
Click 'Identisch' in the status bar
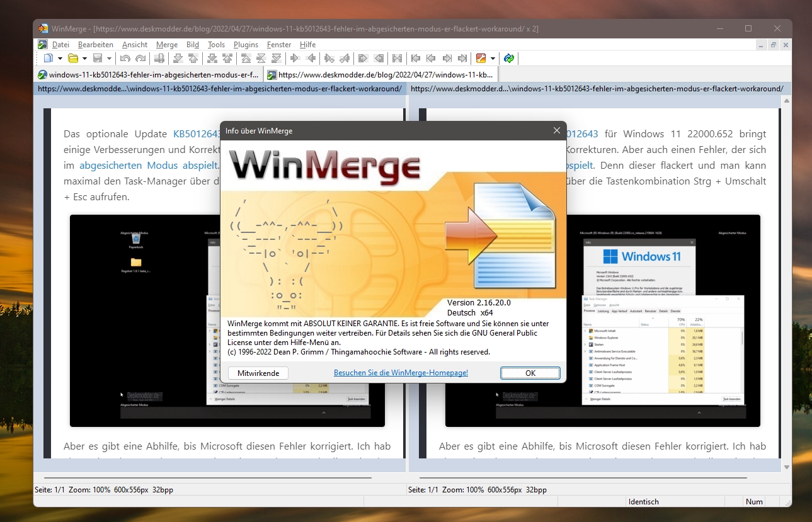click(x=643, y=502)
